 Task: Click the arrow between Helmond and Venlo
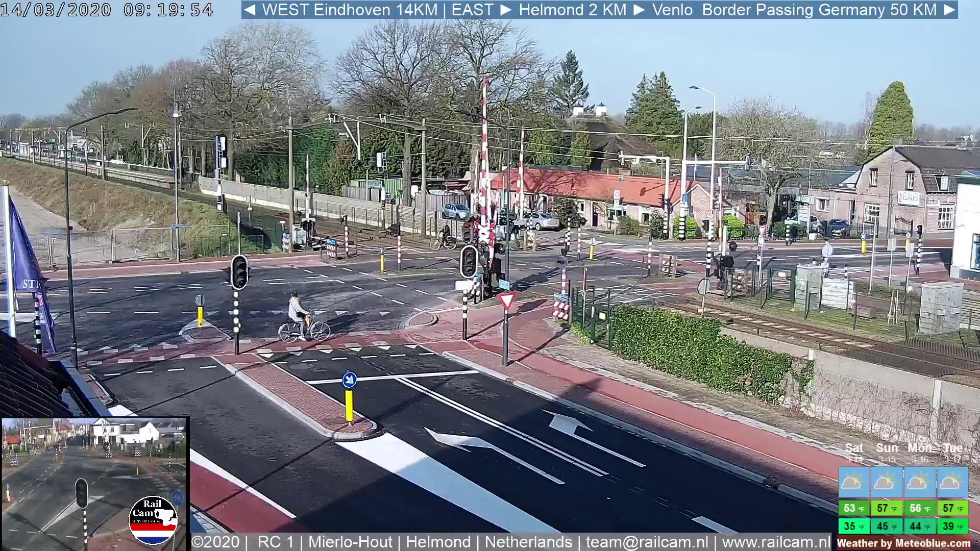coord(639,10)
